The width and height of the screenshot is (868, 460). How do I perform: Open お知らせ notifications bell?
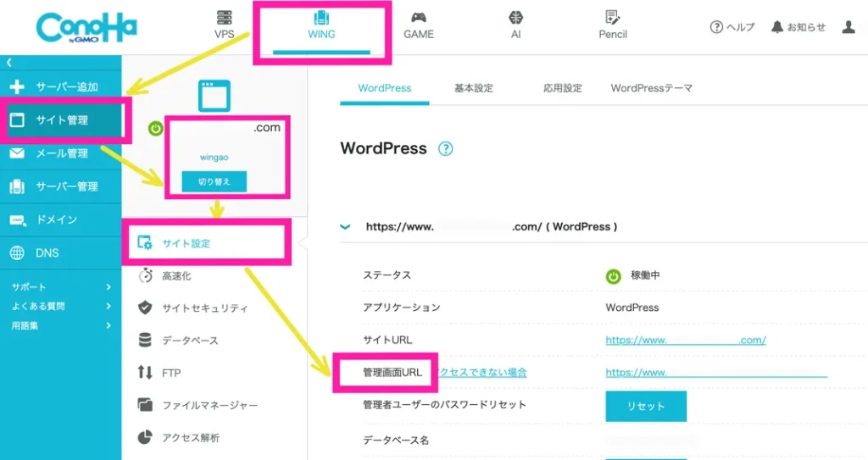(798, 26)
